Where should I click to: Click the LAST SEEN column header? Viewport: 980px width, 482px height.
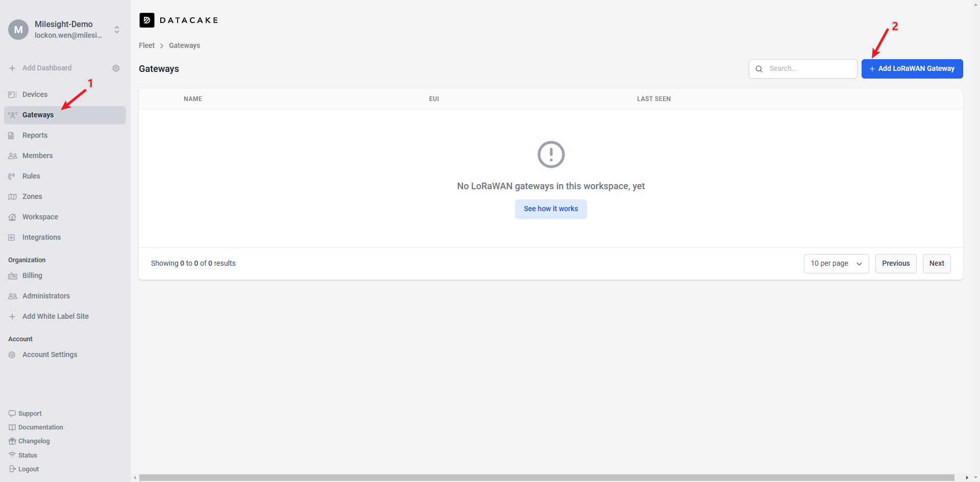point(654,99)
